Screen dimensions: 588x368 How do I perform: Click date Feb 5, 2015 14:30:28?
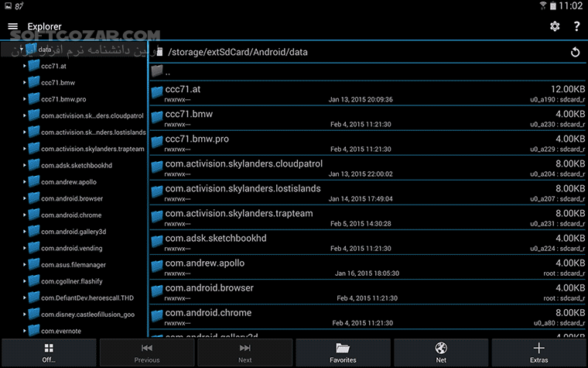[x=361, y=223]
